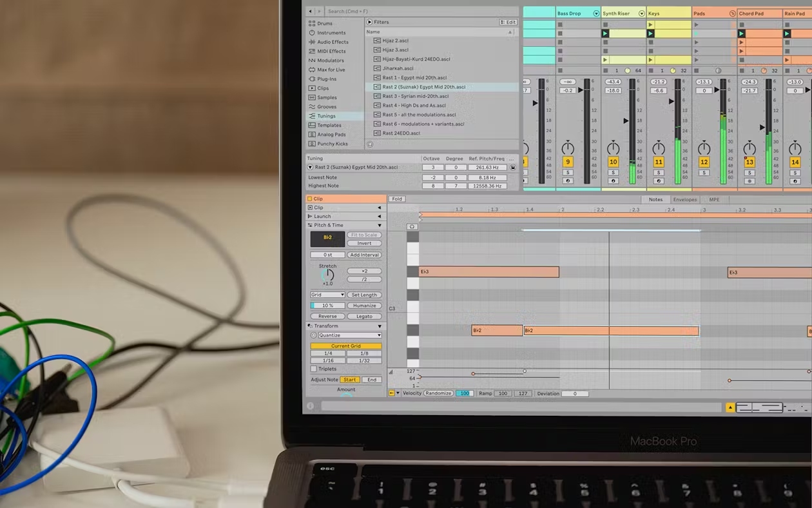
Task: Toggle track 12 Pads activator
Action: click(x=704, y=162)
